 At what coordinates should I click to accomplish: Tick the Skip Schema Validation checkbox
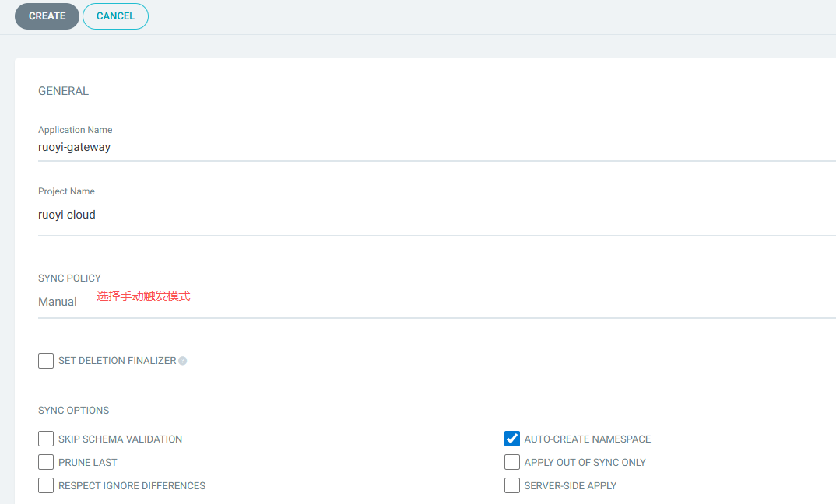pyautogui.click(x=46, y=439)
